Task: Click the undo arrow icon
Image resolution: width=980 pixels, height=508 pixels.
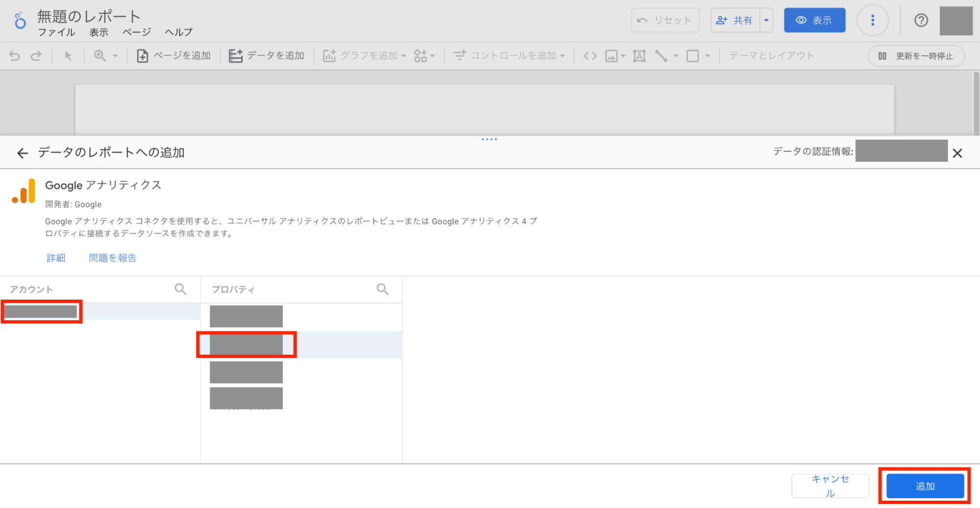Action: click(x=15, y=56)
